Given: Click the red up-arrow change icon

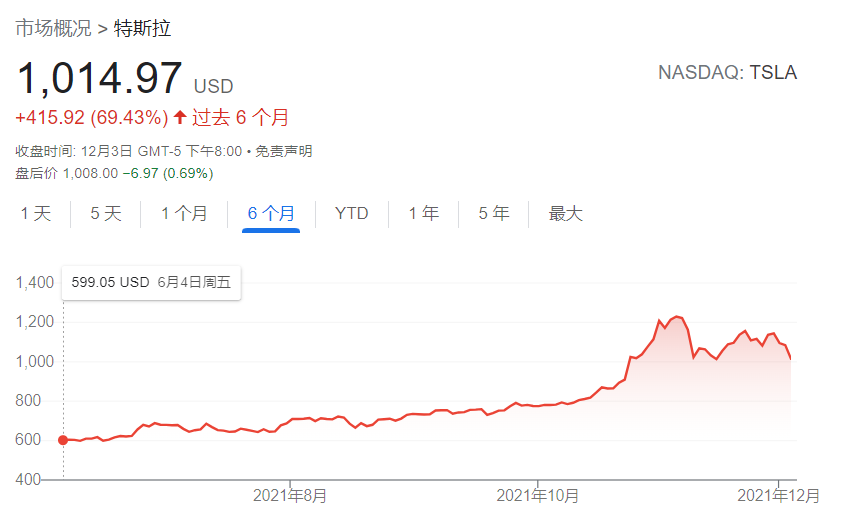Looking at the screenshot, I should point(180,117).
